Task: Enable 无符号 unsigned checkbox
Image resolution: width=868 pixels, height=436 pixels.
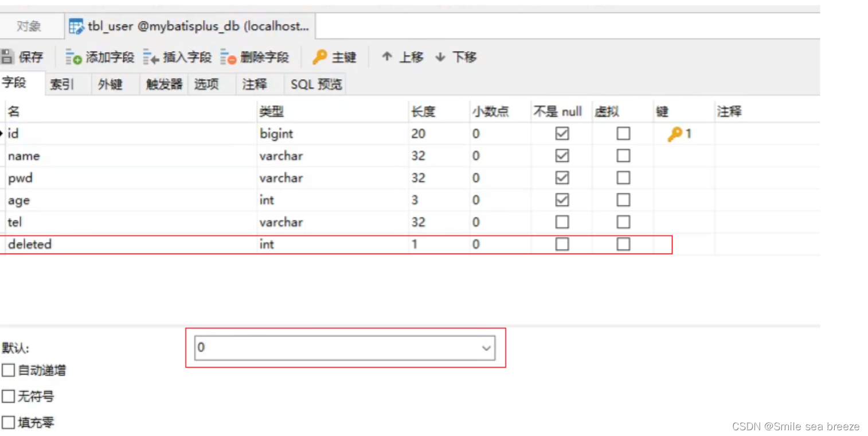Action: (8, 396)
